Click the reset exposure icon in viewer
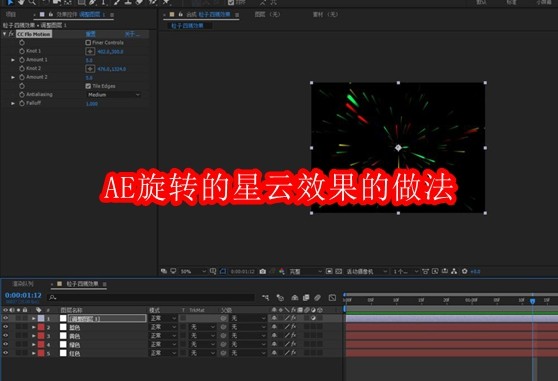 pos(464,271)
